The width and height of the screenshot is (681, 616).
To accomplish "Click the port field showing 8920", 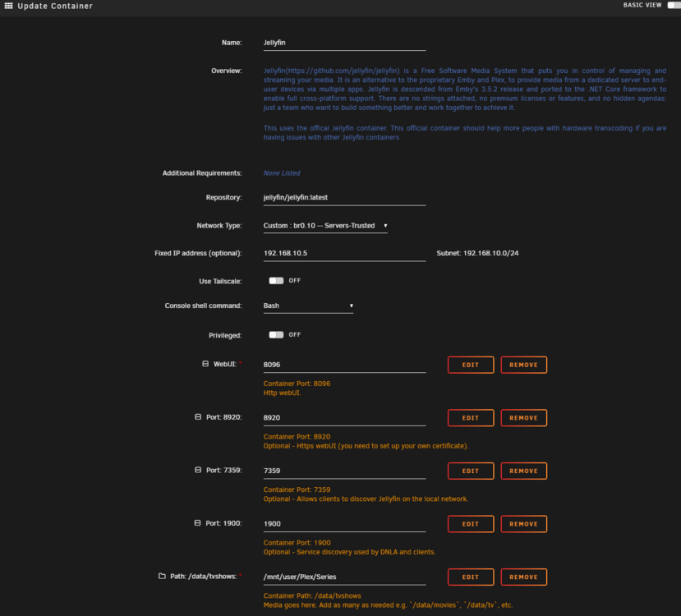I will [344, 417].
